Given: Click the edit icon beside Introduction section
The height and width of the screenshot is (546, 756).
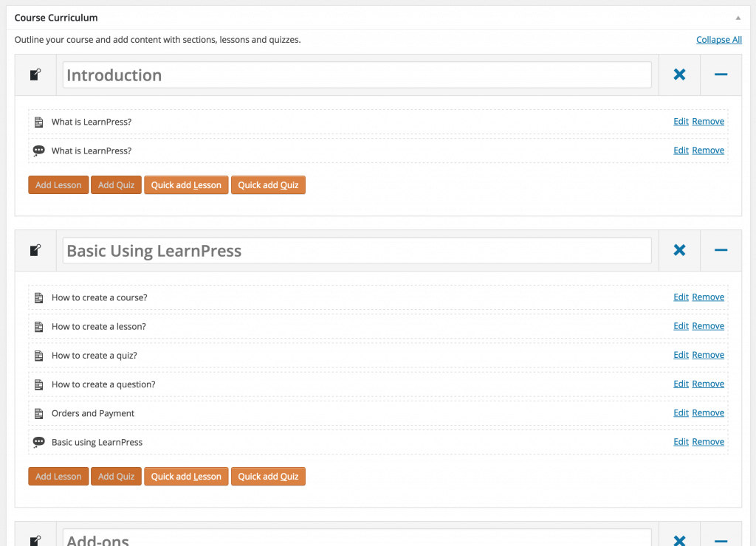Looking at the screenshot, I should [x=35, y=75].
